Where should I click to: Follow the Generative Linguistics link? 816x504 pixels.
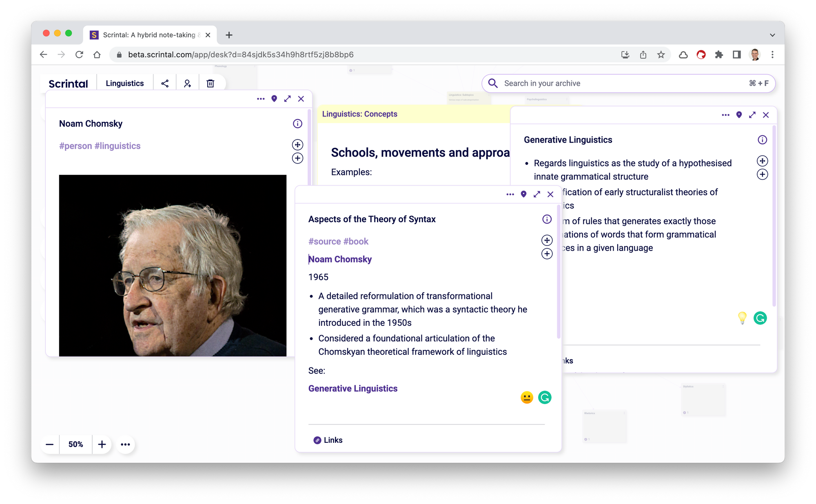[x=353, y=389]
